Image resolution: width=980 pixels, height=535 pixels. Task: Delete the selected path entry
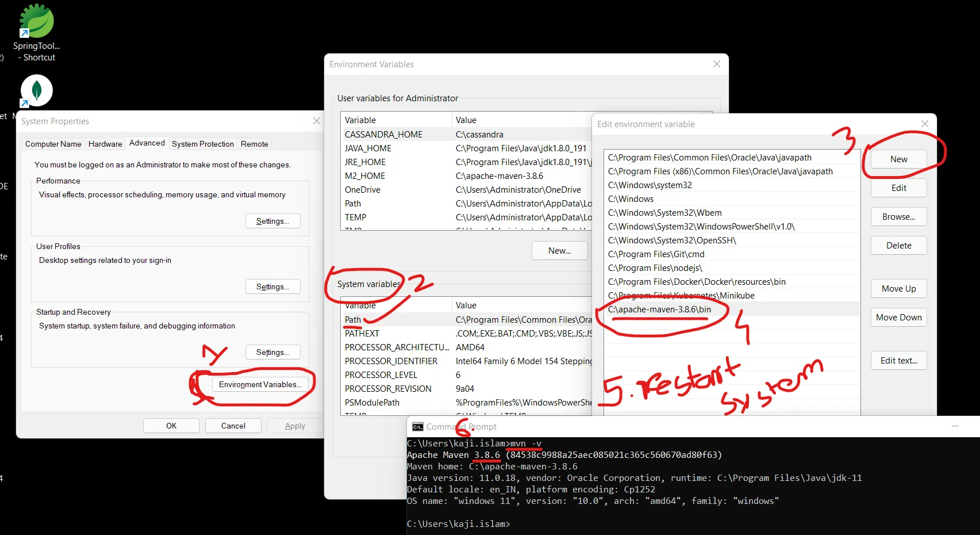click(899, 246)
